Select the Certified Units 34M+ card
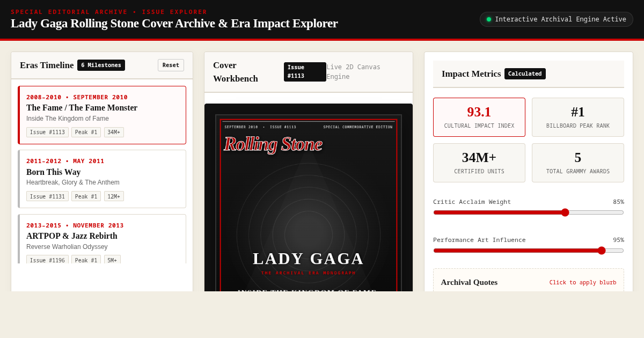644x338 pixels. (x=479, y=163)
